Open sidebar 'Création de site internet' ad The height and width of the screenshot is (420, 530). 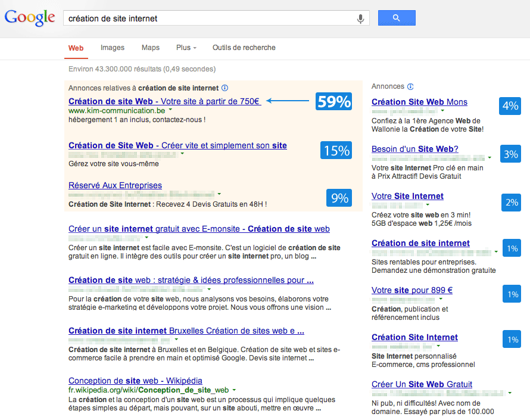pyautogui.click(x=420, y=243)
